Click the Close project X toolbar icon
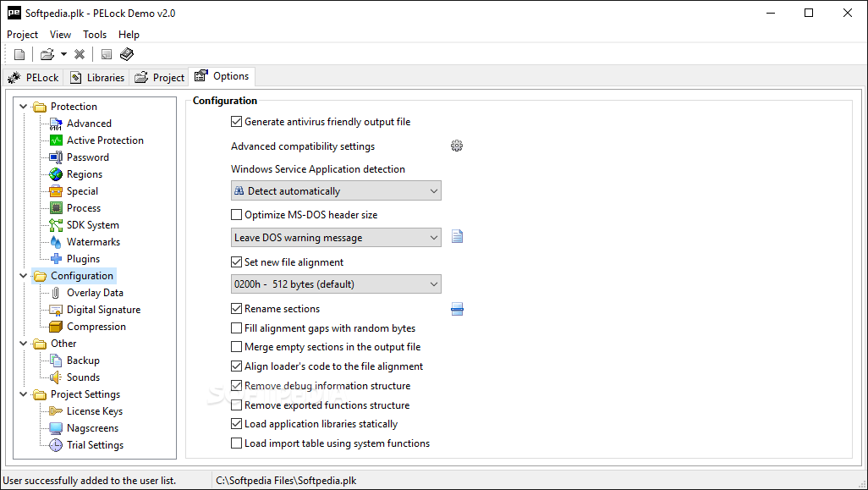Image resolution: width=868 pixels, height=490 pixels. tap(80, 54)
